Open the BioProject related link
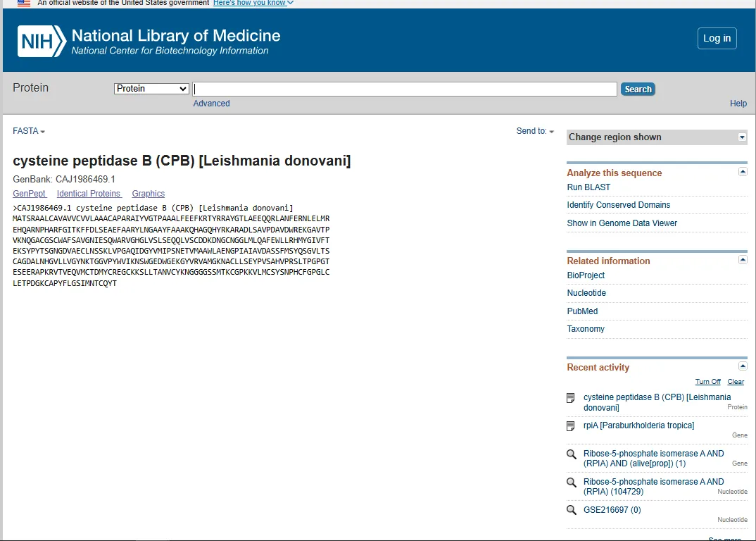756x541 pixels. pos(586,275)
